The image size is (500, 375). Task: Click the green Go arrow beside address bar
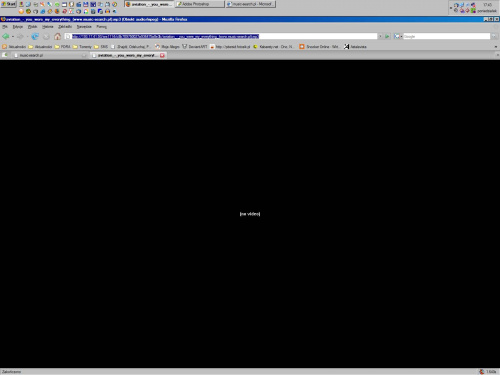387,36
